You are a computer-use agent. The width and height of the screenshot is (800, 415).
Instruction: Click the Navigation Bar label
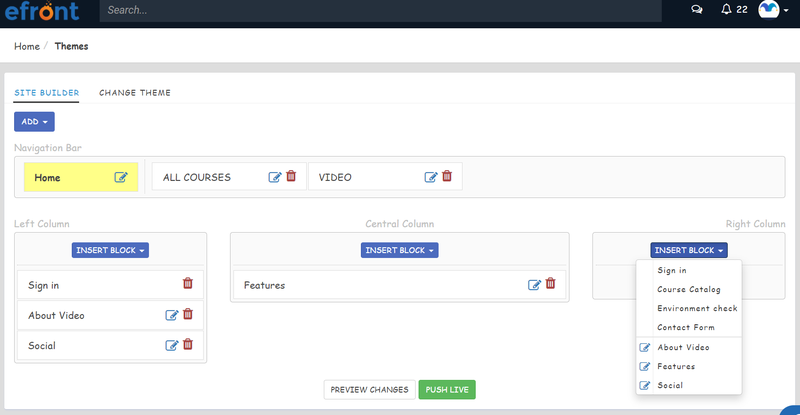[47, 148]
